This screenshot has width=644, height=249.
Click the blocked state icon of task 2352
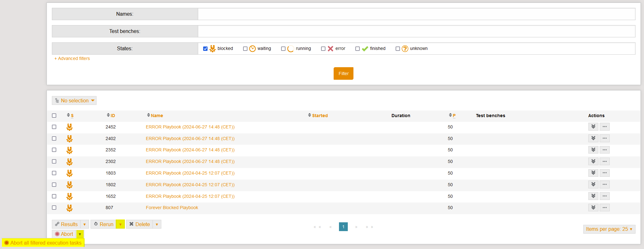point(69,150)
